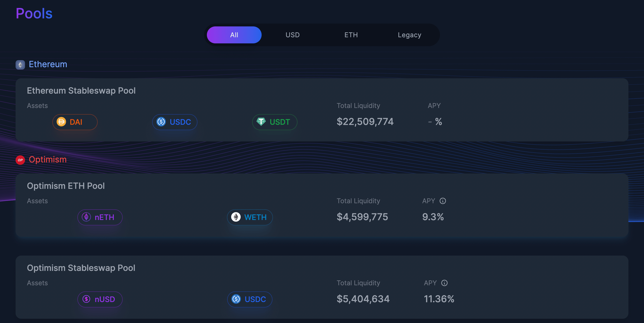
Task: Show the Legacy pools tab
Action: 410,35
